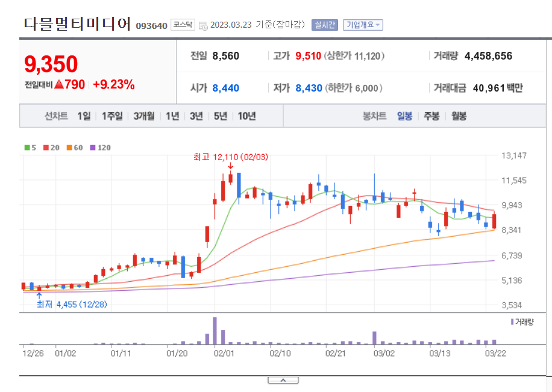Click the last red candlestick at 03/23
The height and width of the screenshot is (392, 552).
click(494, 221)
